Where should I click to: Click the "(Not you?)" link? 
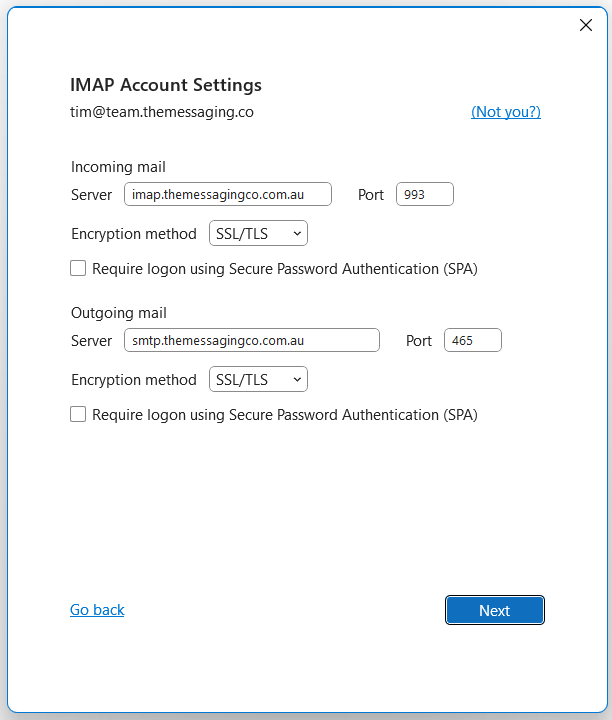click(505, 112)
